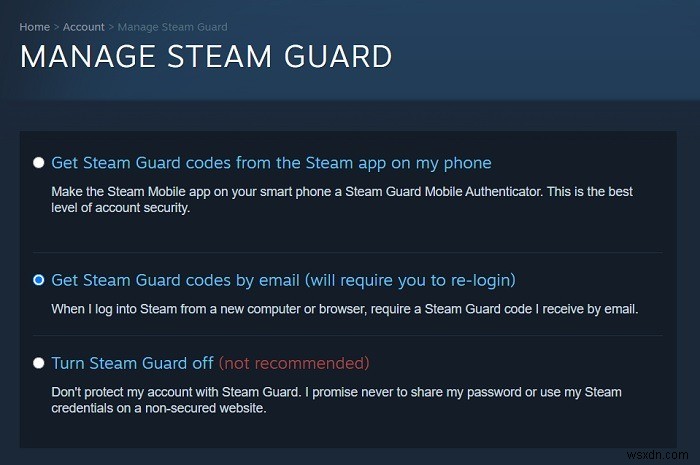
Task: Open the Account breadcrumb link
Action: pyautogui.click(x=83, y=27)
